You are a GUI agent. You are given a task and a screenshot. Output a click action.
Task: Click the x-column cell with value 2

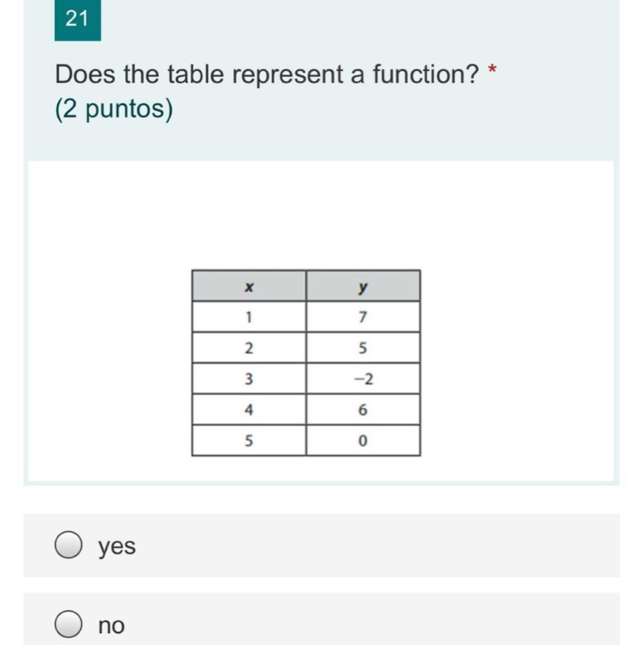[x=249, y=348]
